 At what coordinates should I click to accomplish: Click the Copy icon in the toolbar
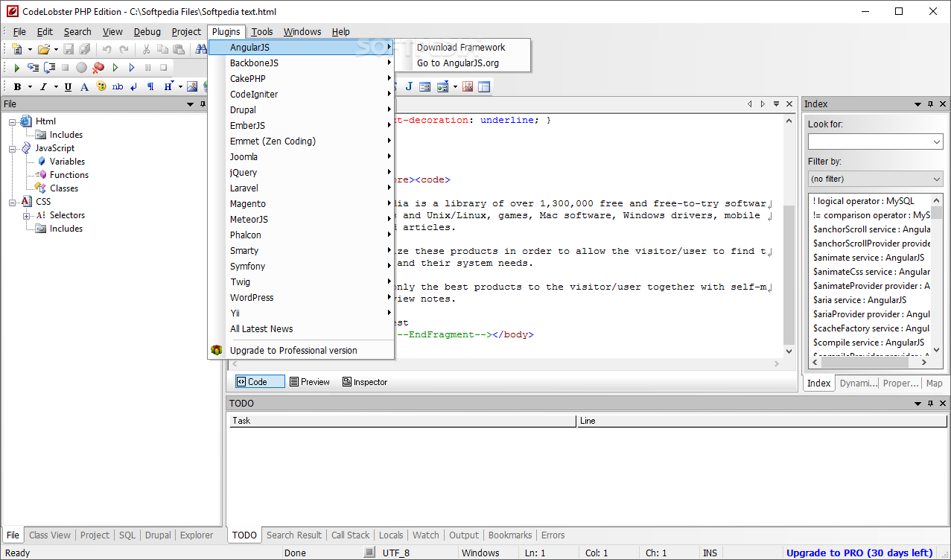click(162, 49)
